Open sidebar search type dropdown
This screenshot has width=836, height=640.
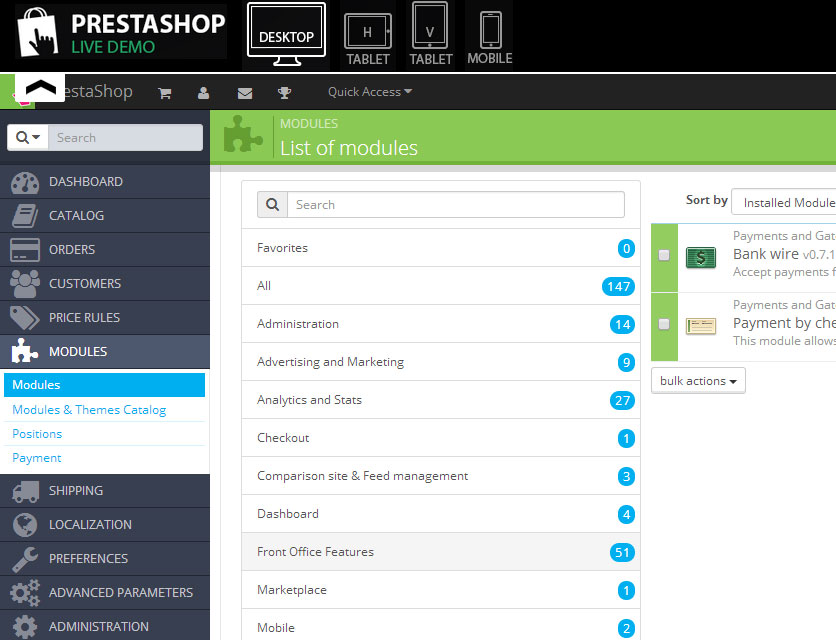click(28, 138)
